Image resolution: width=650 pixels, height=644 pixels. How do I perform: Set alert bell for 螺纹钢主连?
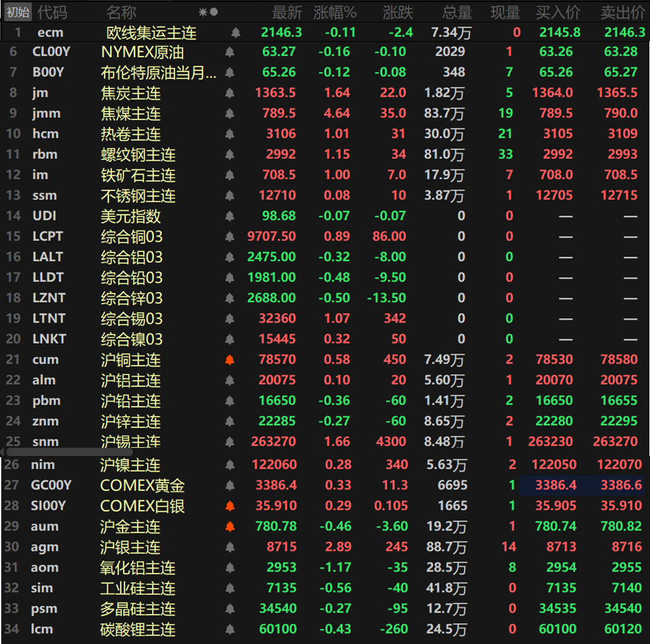(230, 154)
